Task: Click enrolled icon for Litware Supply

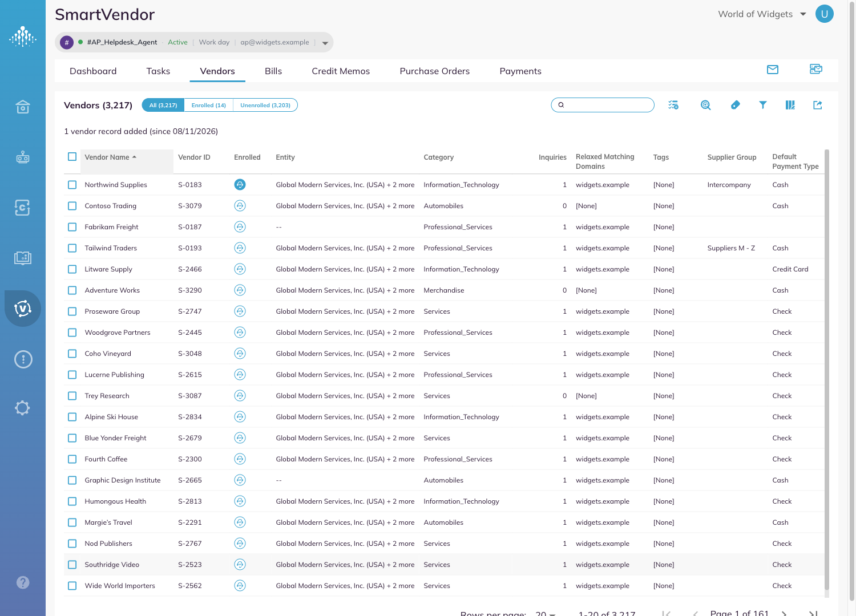Action: click(240, 269)
